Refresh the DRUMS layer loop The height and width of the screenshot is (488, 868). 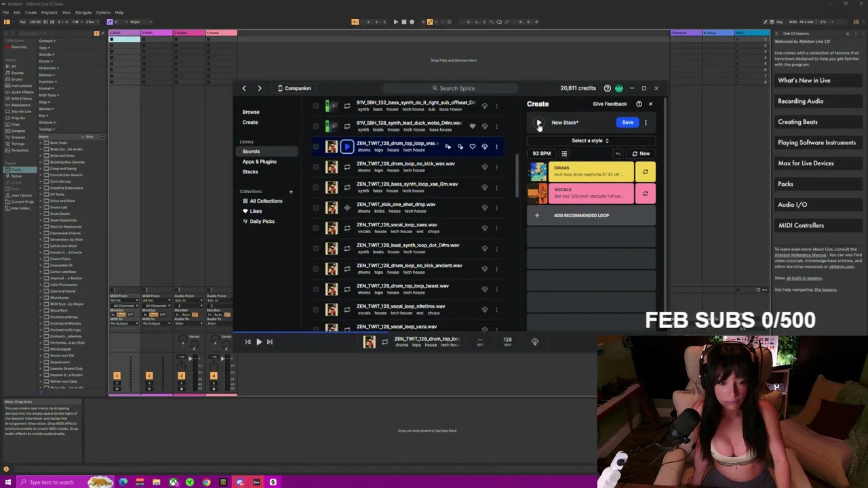click(645, 171)
